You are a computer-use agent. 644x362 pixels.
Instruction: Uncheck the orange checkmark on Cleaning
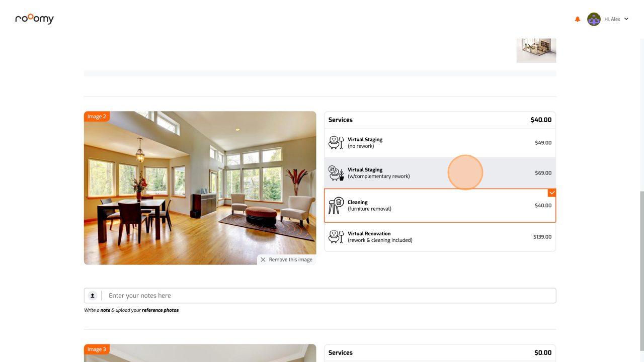tap(552, 193)
